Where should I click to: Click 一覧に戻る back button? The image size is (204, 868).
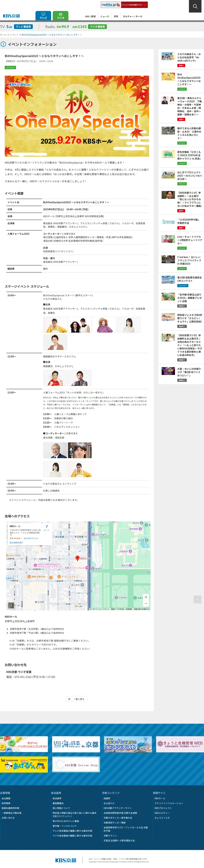(77, 699)
